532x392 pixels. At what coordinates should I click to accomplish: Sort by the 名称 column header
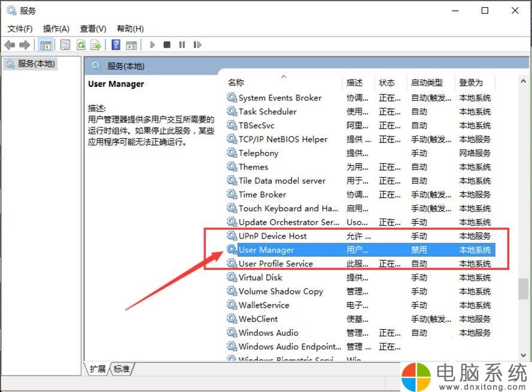tap(284, 83)
